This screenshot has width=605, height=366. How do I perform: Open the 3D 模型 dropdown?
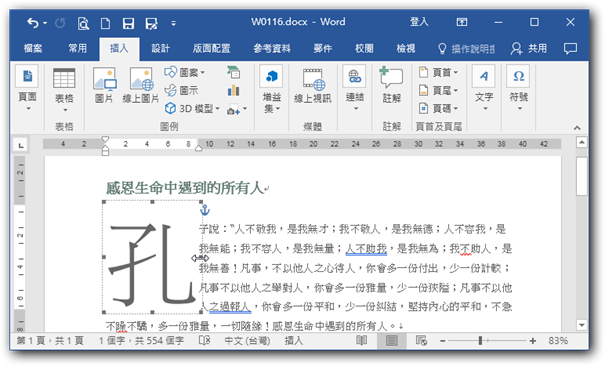192,108
